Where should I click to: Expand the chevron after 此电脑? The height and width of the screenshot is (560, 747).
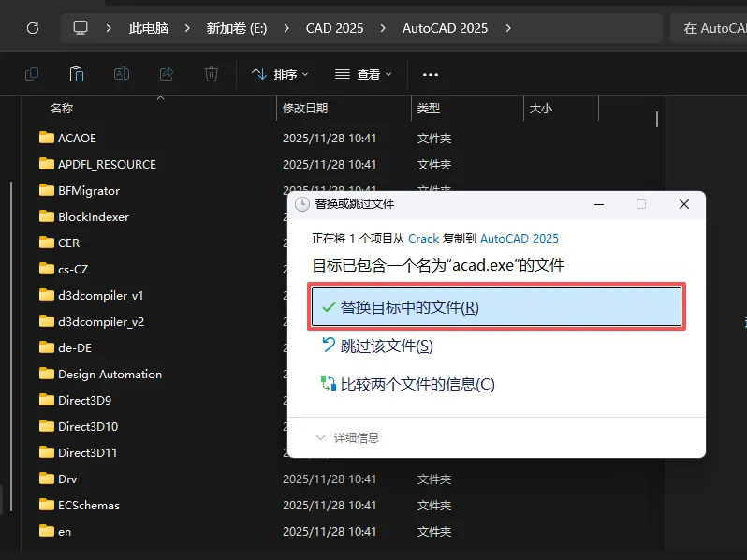pos(187,28)
